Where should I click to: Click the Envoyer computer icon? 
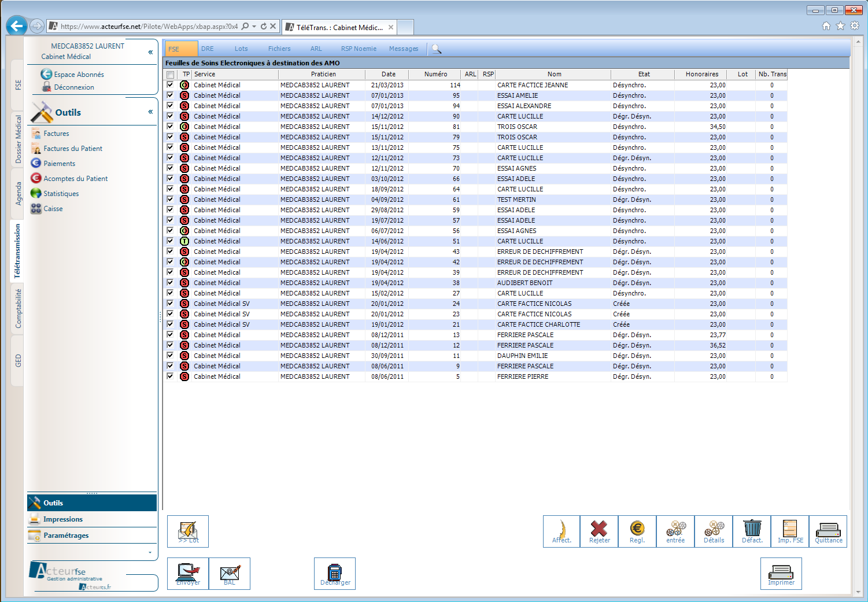pyautogui.click(x=188, y=573)
